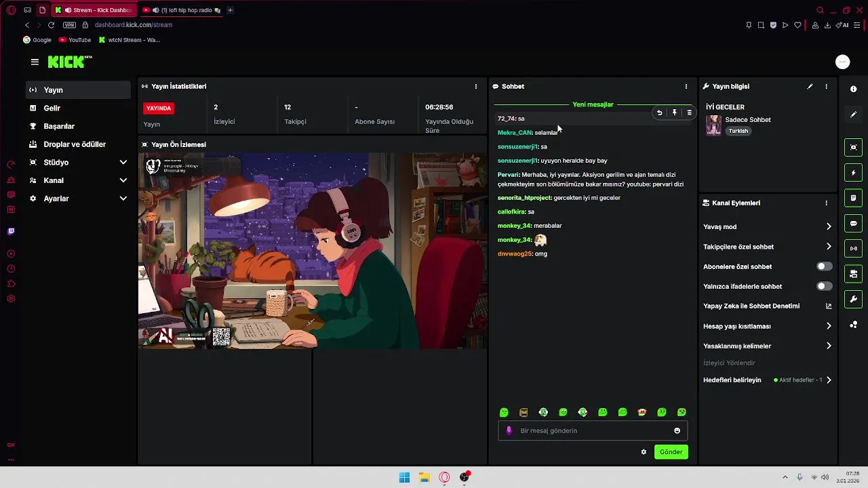Show hidden system tray icons chevron

tap(785, 477)
